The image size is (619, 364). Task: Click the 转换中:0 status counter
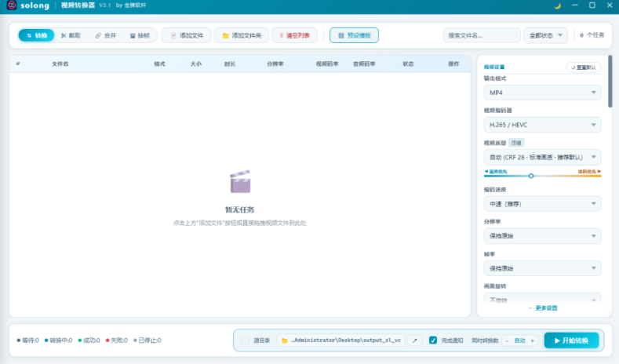(58, 340)
